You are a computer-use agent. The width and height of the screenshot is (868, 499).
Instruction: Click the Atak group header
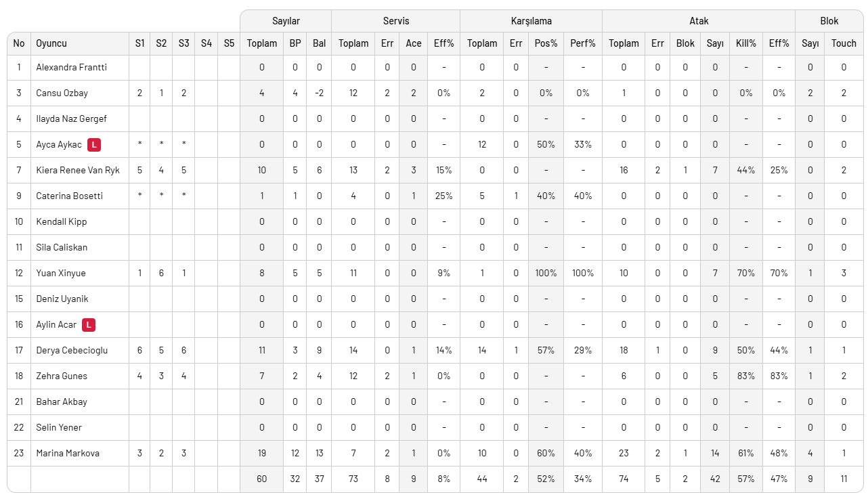point(699,21)
